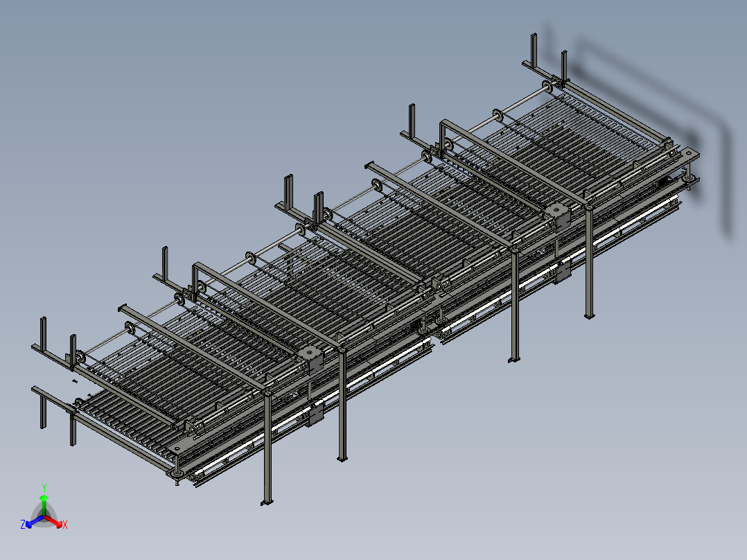Select the lower gearbox on the front section
The height and width of the screenshot is (560, 747).
tap(316, 414)
